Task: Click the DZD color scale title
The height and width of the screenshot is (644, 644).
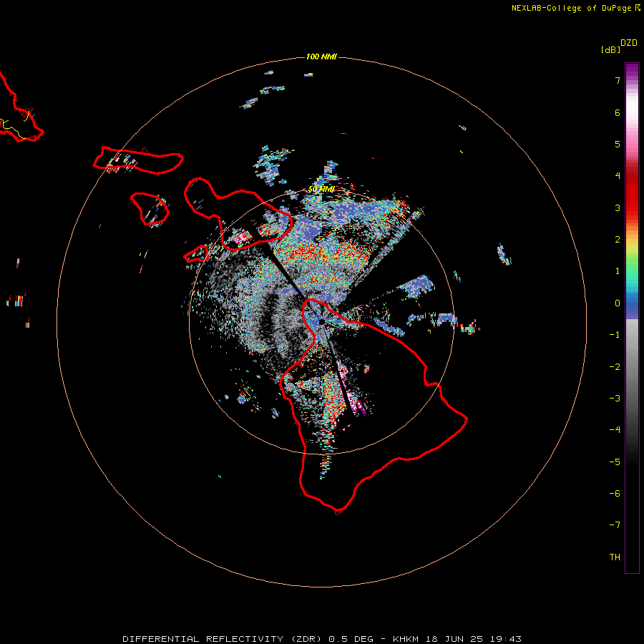Action: (x=629, y=42)
